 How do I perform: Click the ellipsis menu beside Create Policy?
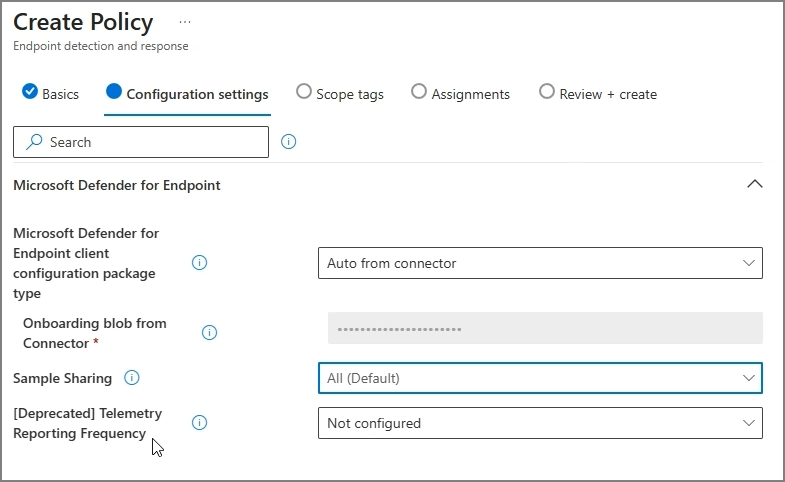coord(185,22)
